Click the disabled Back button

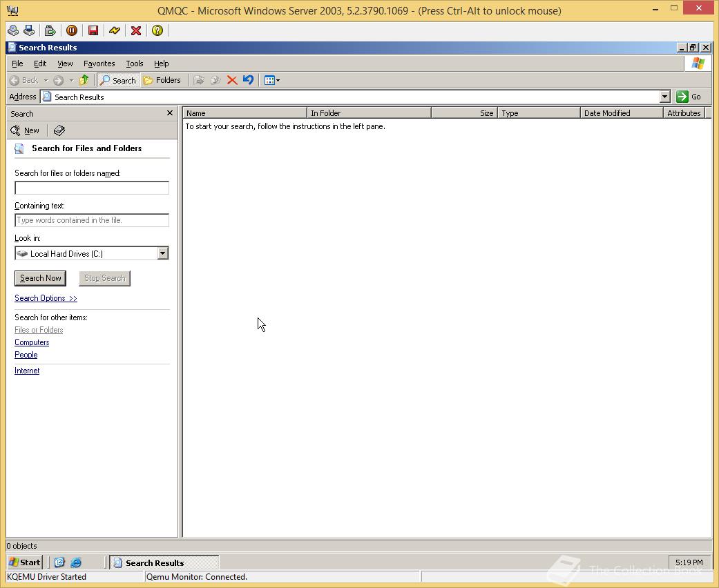coord(24,80)
